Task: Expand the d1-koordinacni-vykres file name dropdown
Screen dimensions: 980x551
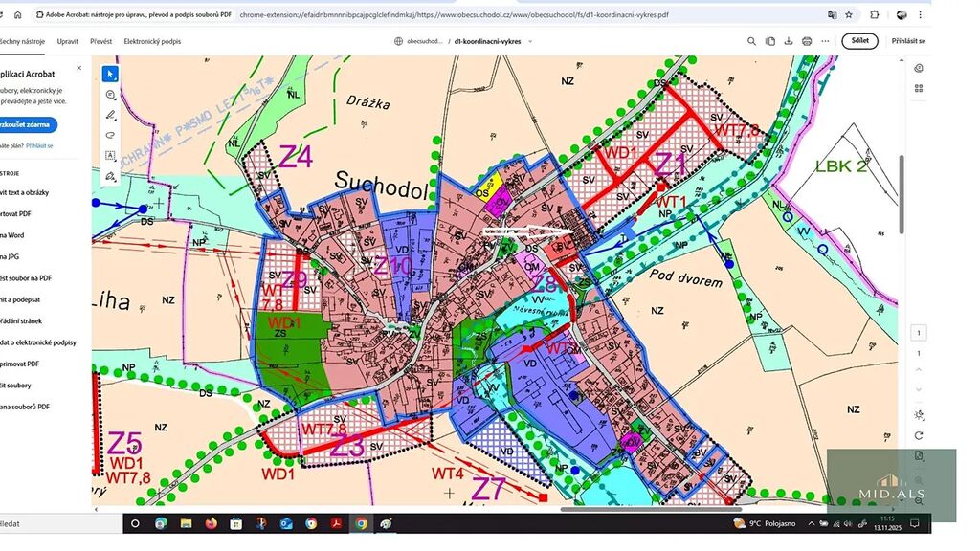Action: tap(530, 42)
